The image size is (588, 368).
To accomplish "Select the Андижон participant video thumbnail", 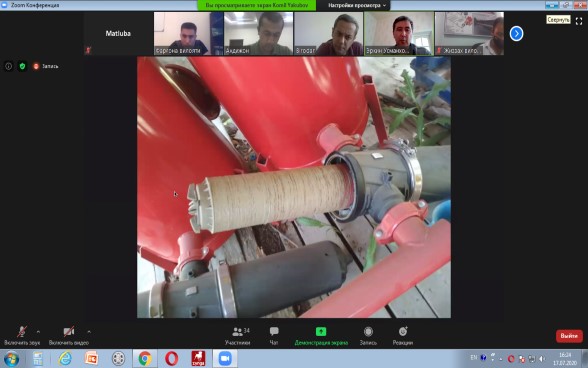I will pyautogui.click(x=258, y=33).
